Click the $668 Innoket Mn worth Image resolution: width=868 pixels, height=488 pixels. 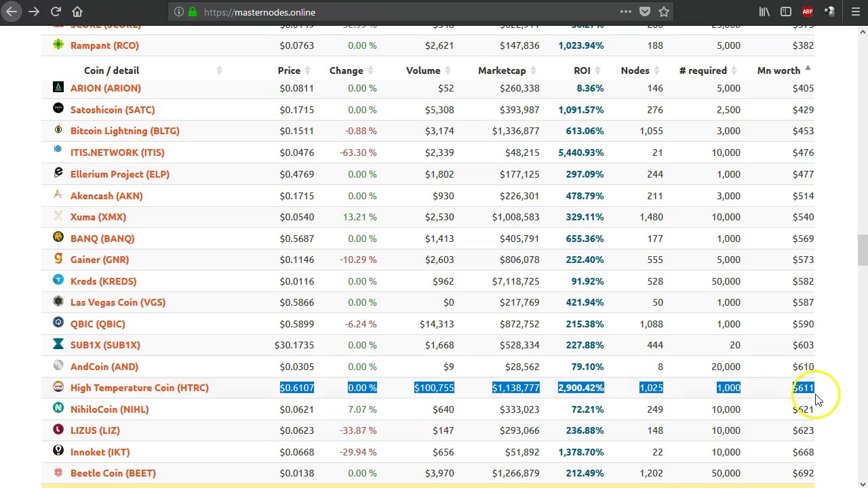point(803,452)
